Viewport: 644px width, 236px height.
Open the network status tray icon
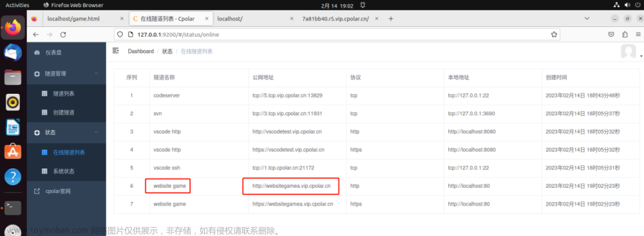(x=616, y=5)
